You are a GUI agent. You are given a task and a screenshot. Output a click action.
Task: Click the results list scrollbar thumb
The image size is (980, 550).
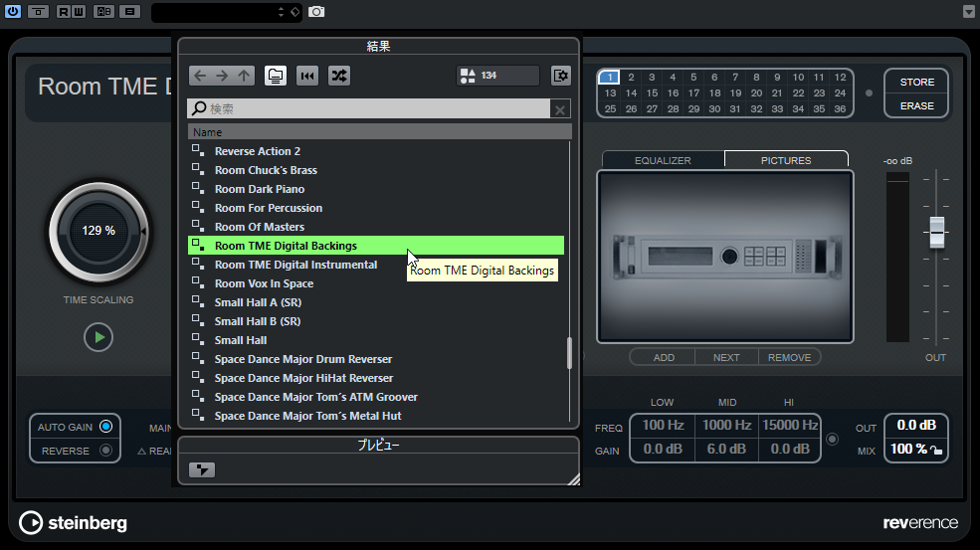click(569, 353)
